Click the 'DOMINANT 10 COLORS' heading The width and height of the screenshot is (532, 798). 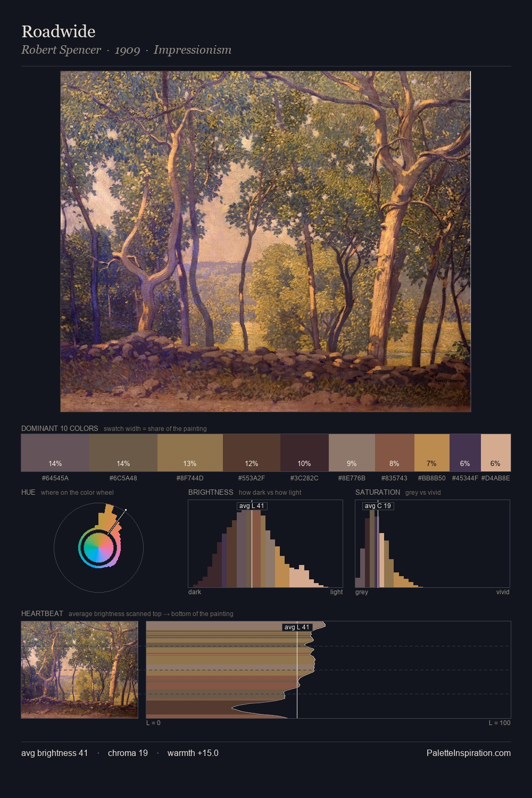point(60,428)
